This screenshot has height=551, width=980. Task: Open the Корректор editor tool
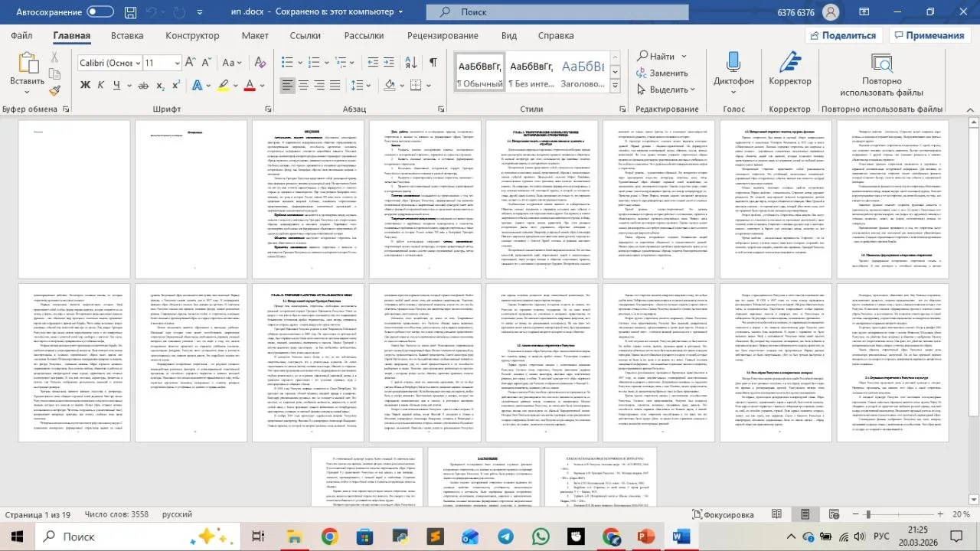(789, 71)
